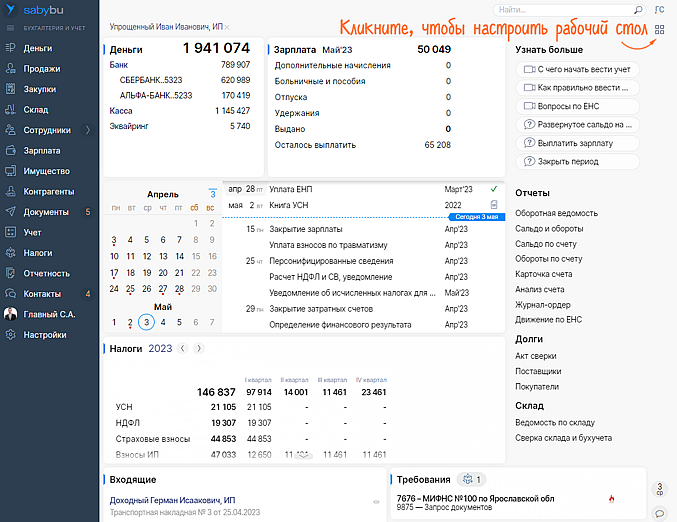Toggle the hamburger menu to collapse sidebar
Screen dimensions: 677x522
tap(10, 28)
